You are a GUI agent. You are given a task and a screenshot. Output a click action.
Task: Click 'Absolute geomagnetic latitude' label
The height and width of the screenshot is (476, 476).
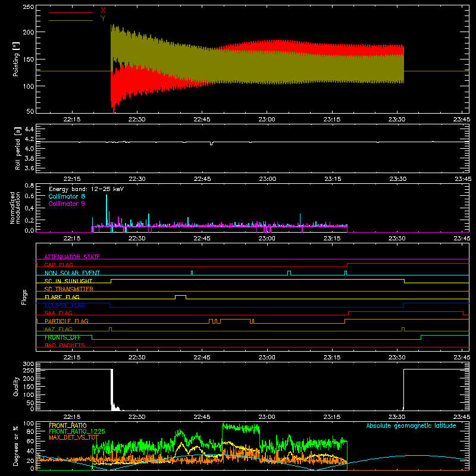[x=411, y=425]
